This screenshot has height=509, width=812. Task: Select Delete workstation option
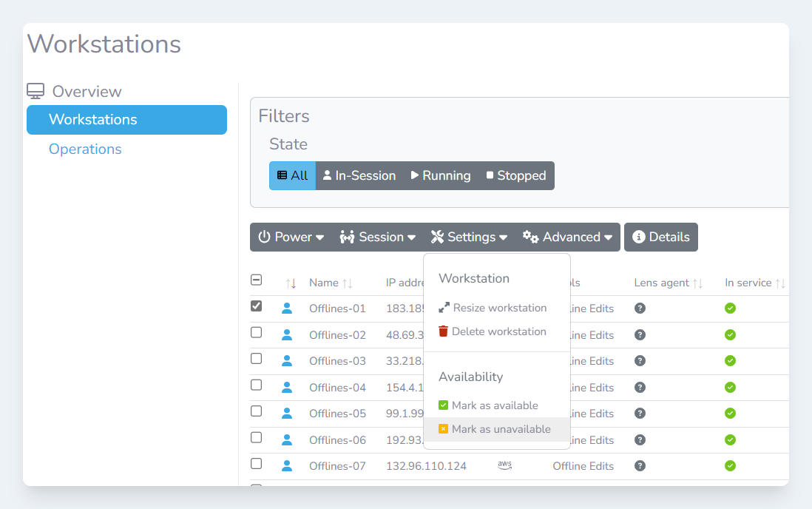(498, 331)
